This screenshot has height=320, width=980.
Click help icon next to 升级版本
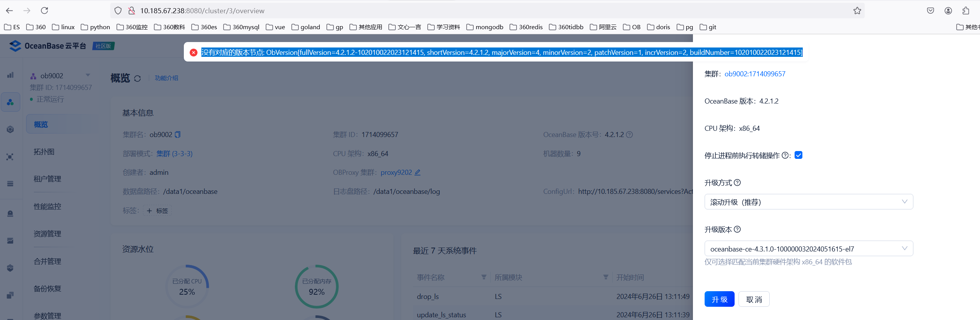[737, 229]
